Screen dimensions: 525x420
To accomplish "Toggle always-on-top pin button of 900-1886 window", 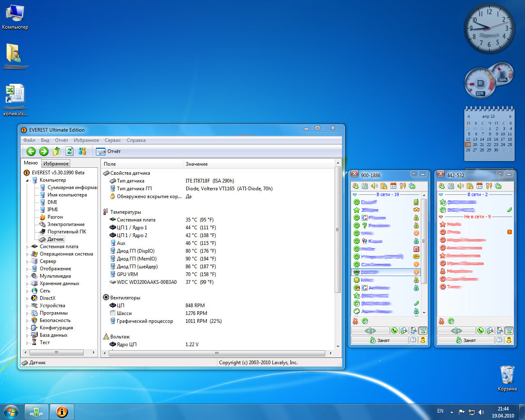I will (x=414, y=174).
